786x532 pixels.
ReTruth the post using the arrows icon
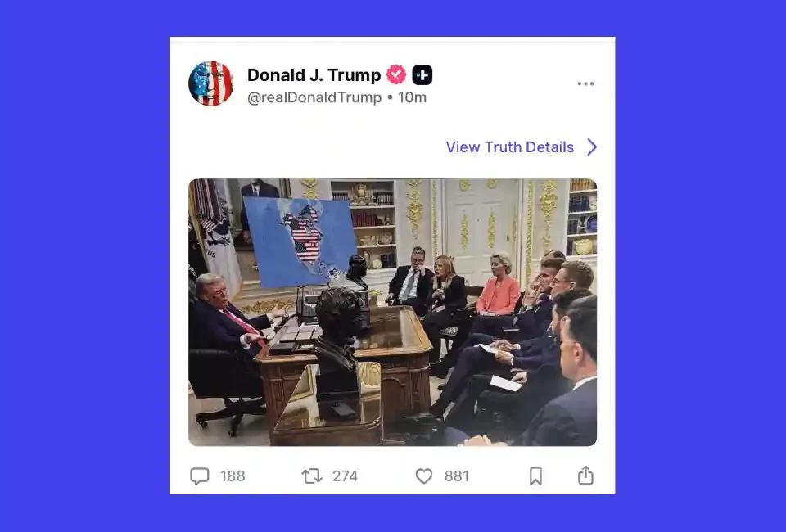click(312, 476)
